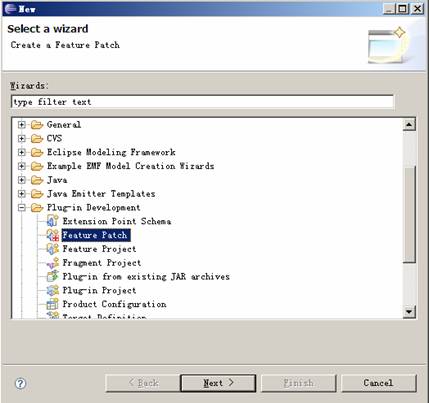Image resolution: width=429 pixels, height=403 pixels.
Task: Click the scroll down arrow of wizard list
Action: pyautogui.click(x=409, y=312)
